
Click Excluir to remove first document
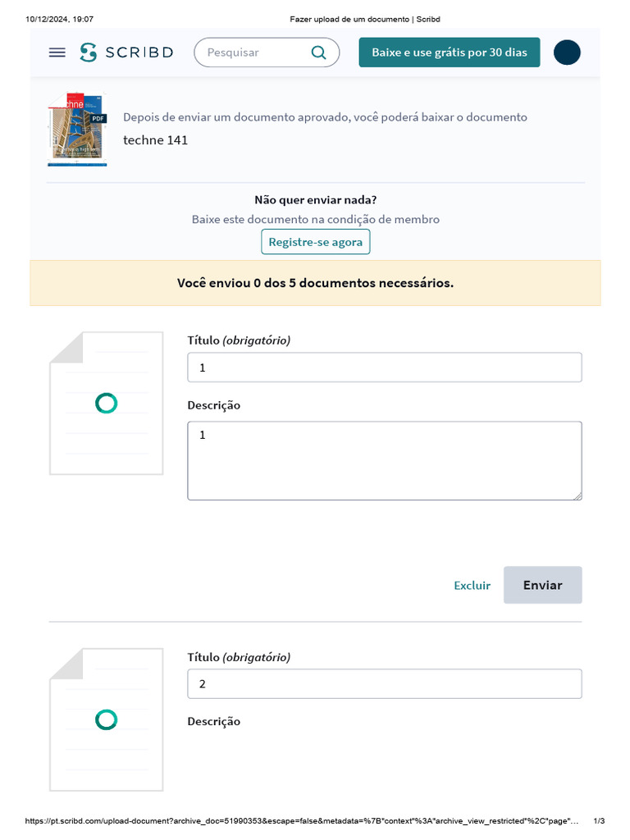(x=472, y=585)
